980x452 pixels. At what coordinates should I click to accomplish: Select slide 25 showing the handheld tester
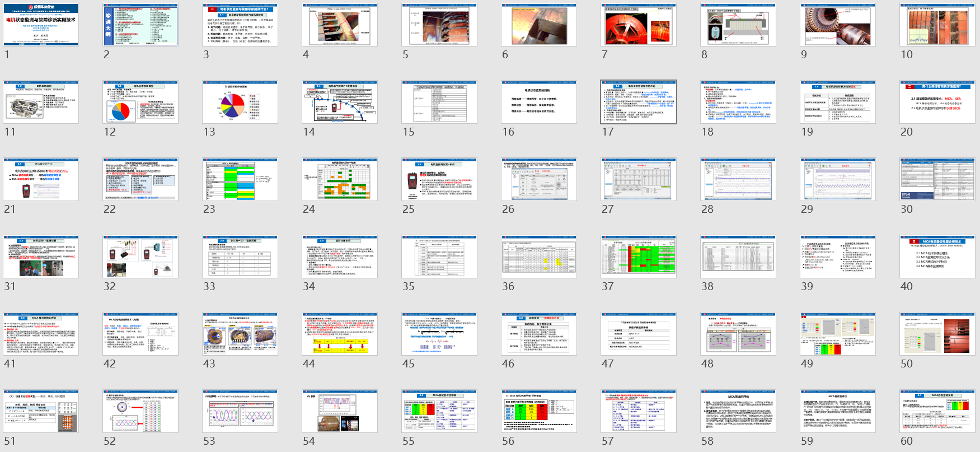click(x=439, y=180)
